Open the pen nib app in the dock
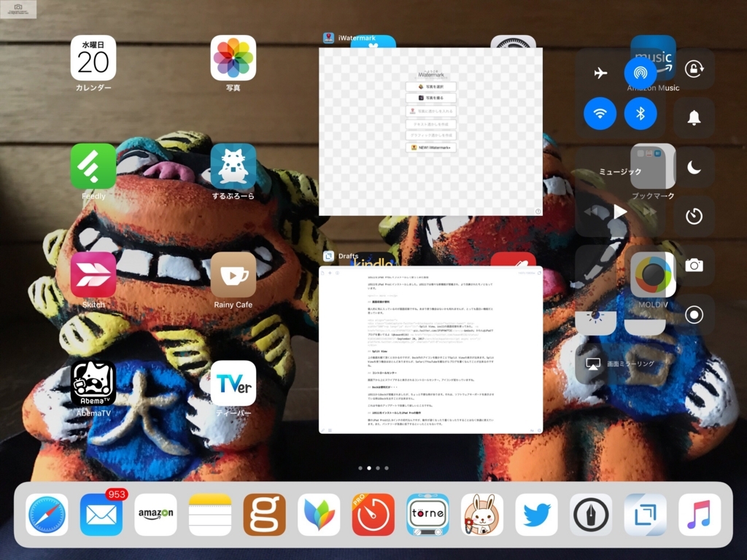This screenshot has height=560, width=747. pos(591,515)
